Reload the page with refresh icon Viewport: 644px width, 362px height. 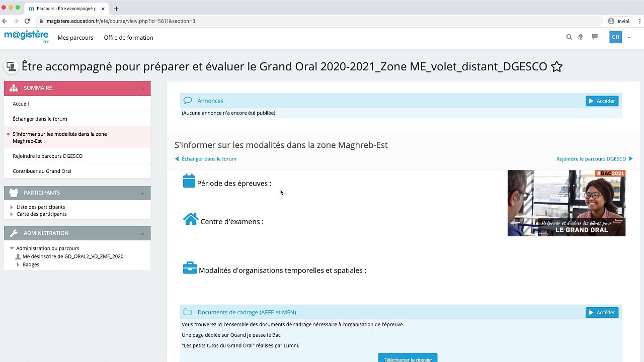pyautogui.click(x=27, y=21)
